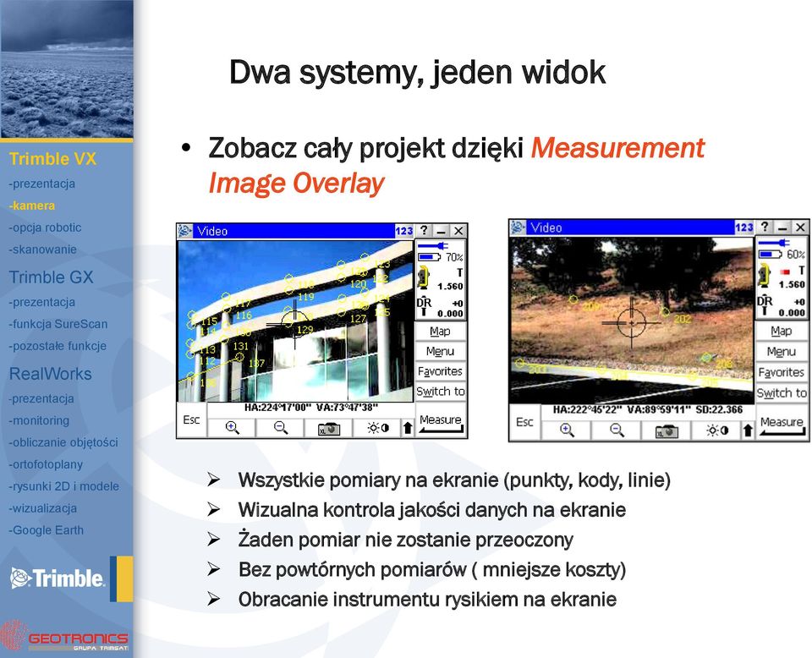The width and height of the screenshot is (812, 658).
Task: Click the DR indicator in left Video status panel
Action: (x=424, y=306)
